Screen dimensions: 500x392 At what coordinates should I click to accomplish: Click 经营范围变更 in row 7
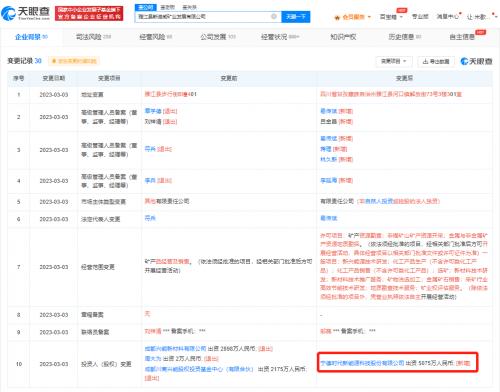pyautogui.click(x=98, y=267)
